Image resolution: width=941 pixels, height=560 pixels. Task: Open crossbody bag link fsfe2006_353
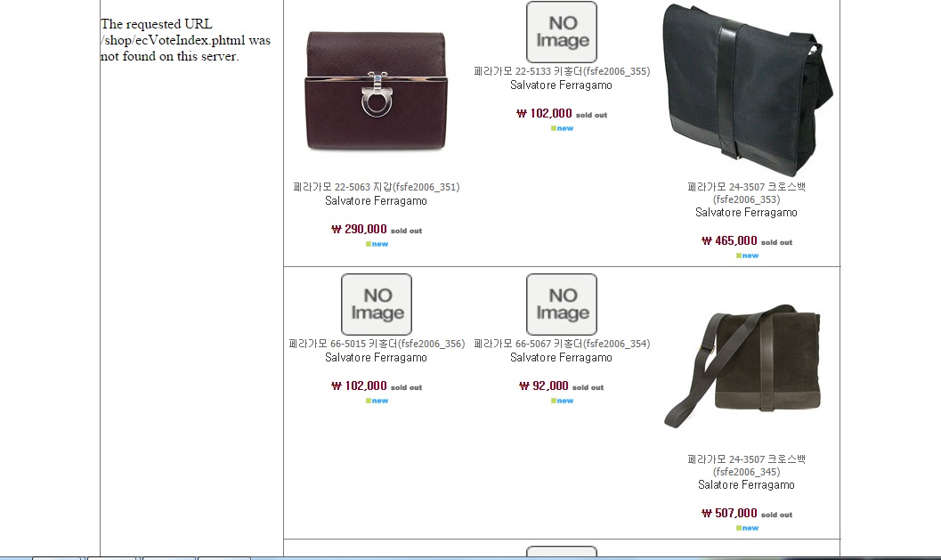[x=747, y=193]
